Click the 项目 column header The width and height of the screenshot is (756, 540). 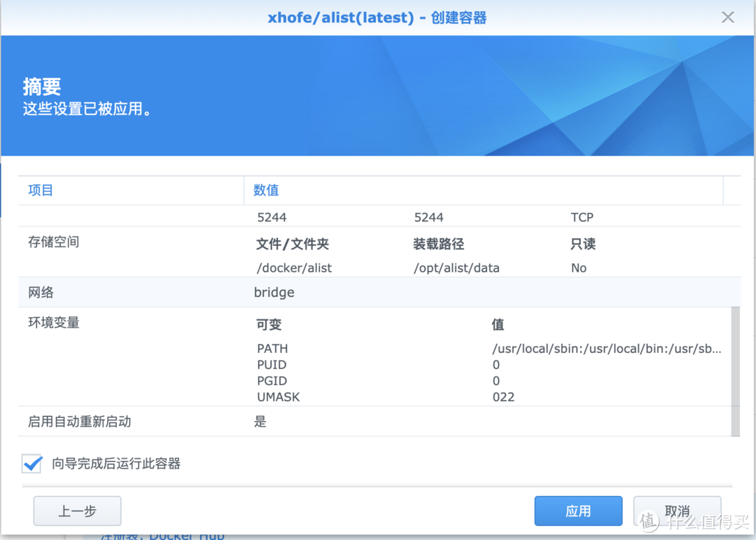coord(40,190)
